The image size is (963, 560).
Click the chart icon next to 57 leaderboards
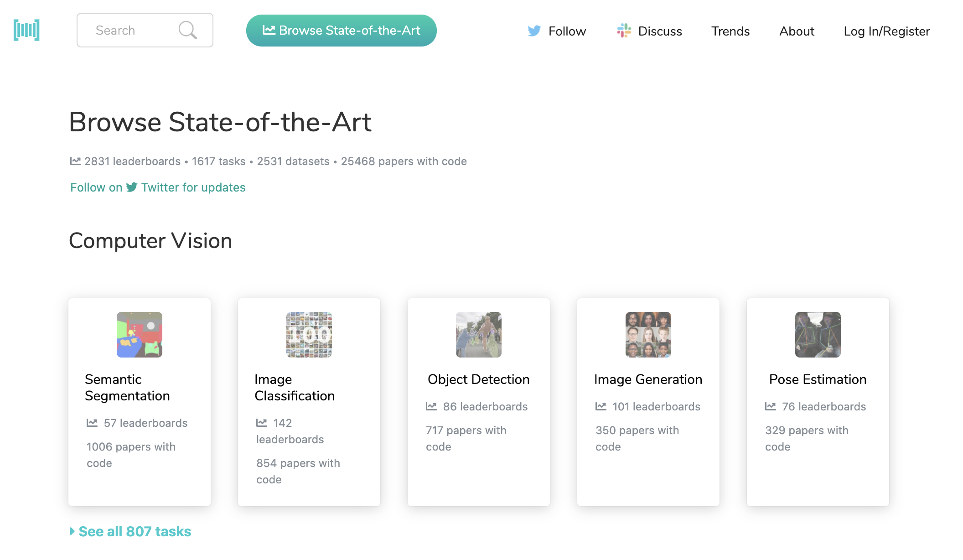coord(92,423)
